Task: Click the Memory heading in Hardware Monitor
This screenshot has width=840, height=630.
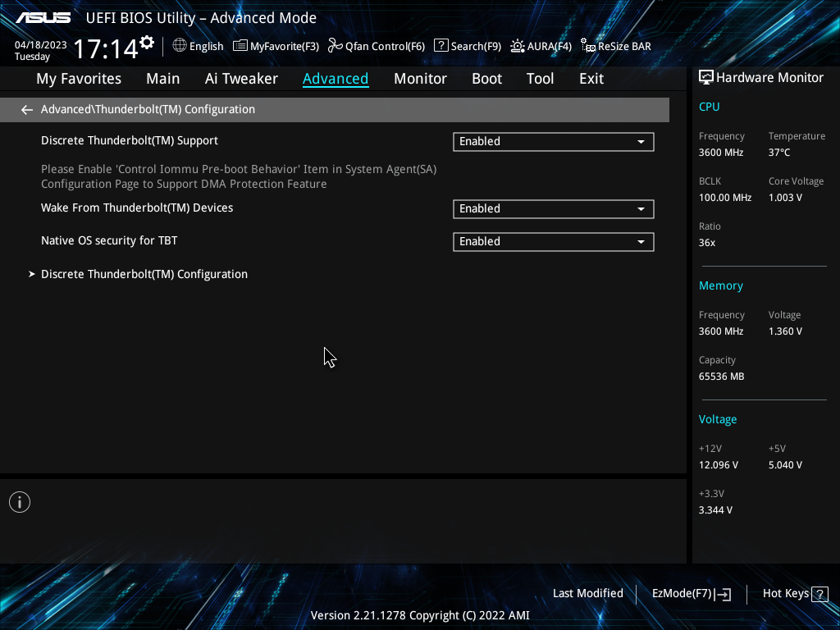Action: (x=720, y=286)
